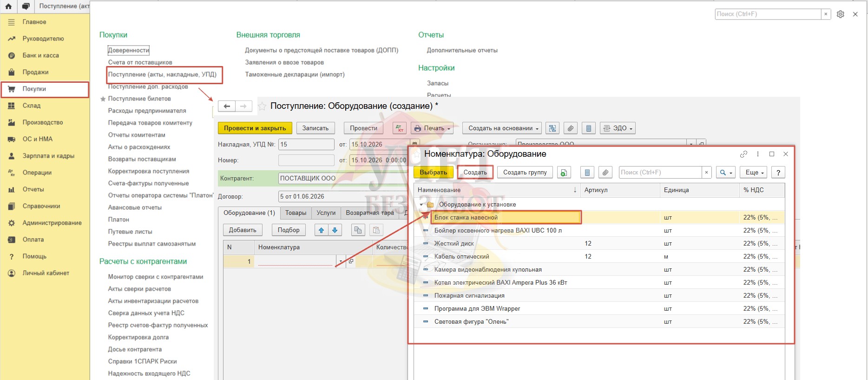
Task: Add Поступление document to favorites with star
Action: (x=262, y=107)
